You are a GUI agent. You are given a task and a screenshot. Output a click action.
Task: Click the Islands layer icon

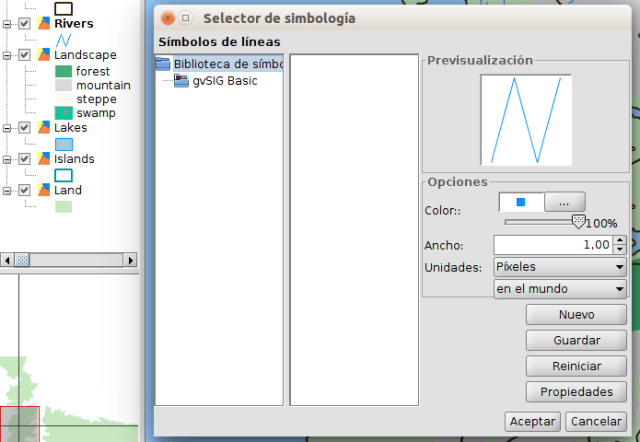point(43,159)
